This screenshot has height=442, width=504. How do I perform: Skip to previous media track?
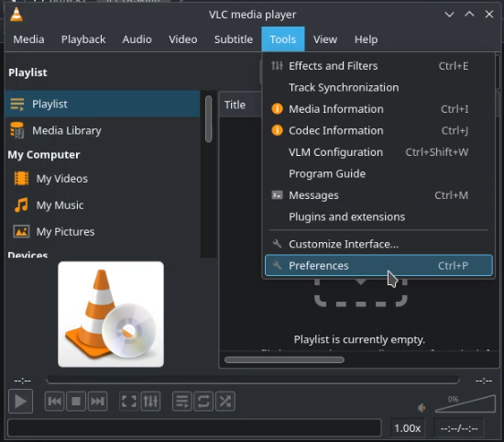point(54,401)
